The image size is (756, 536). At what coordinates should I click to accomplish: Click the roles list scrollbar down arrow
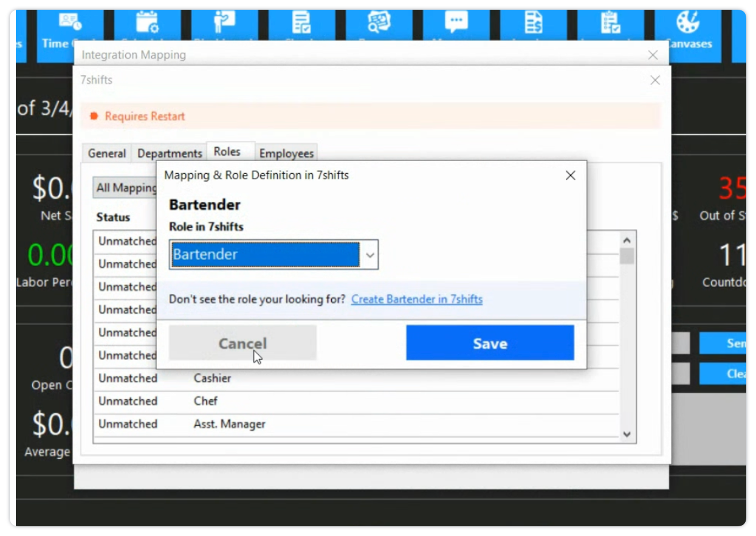tap(627, 435)
